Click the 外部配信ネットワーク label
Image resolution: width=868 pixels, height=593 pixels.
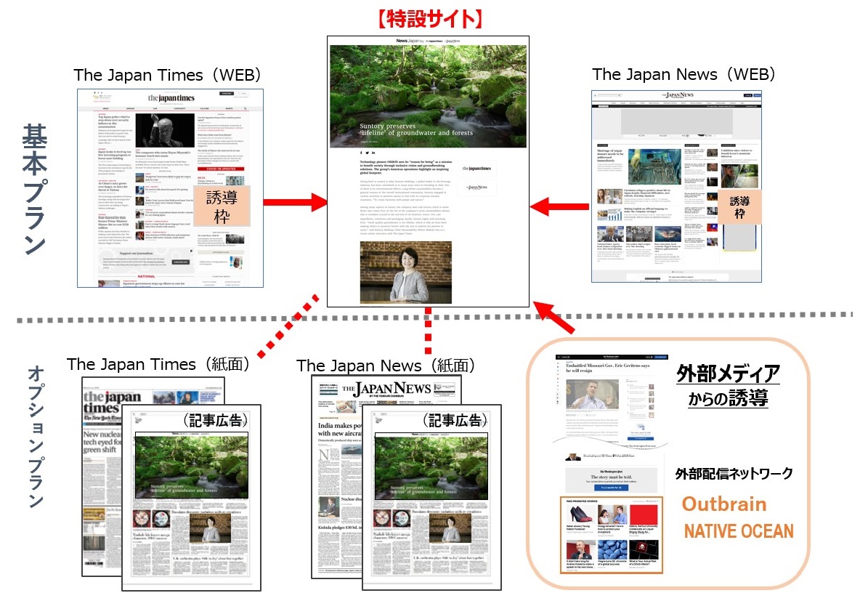(734, 474)
